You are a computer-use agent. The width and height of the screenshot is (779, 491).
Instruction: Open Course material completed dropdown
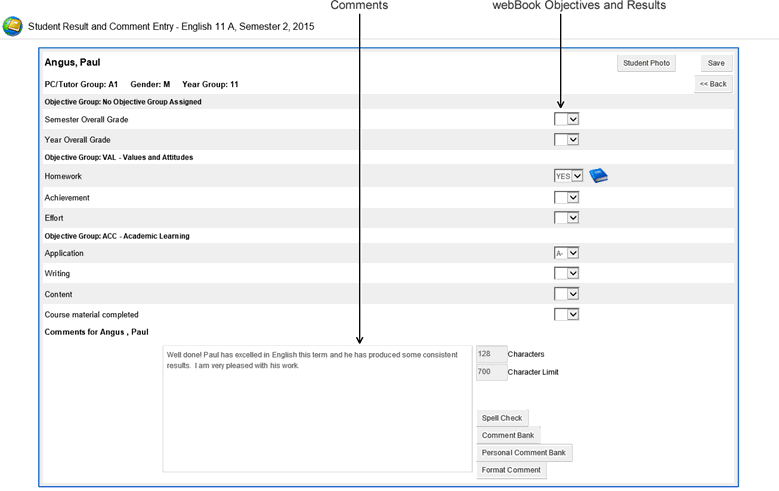[566, 315]
